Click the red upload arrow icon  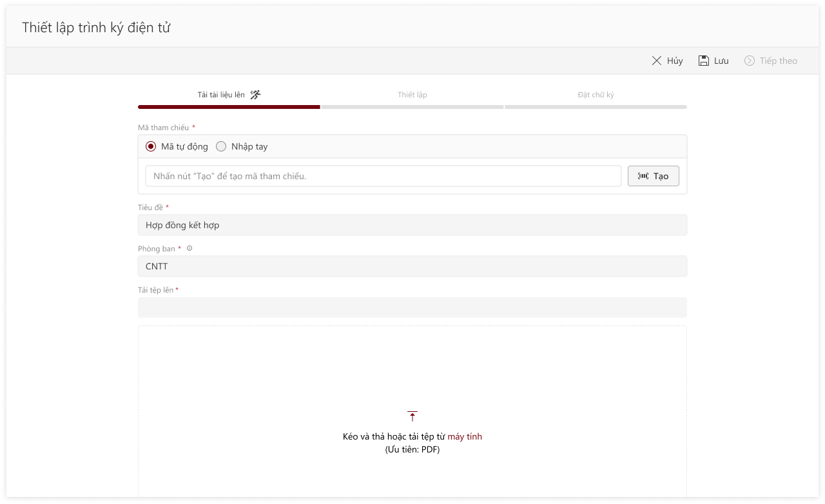click(412, 416)
